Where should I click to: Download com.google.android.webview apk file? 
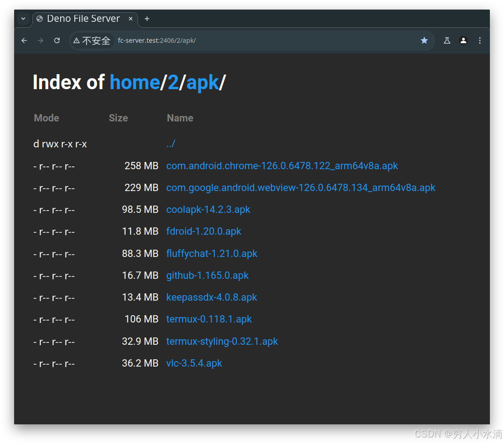(300, 188)
